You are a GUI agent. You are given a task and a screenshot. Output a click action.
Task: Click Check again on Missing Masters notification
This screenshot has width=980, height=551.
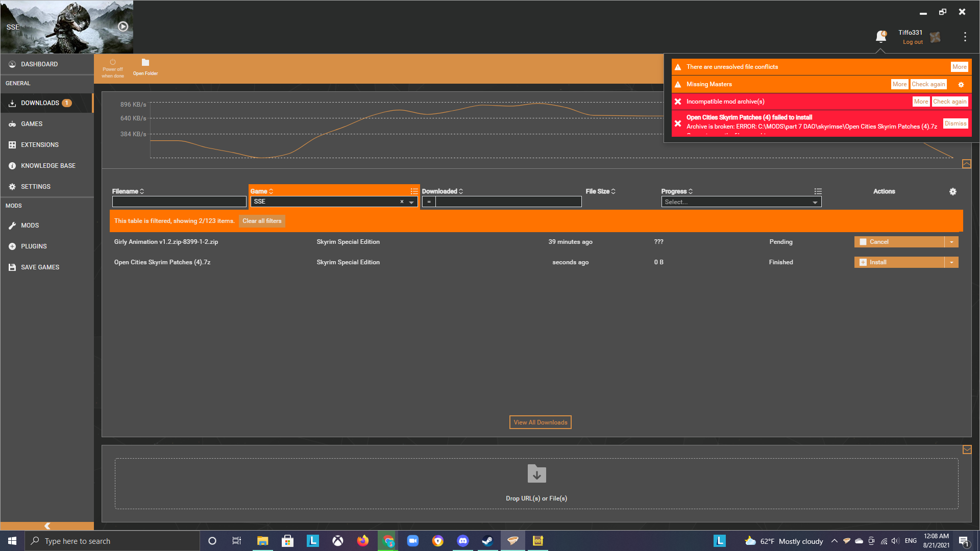[x=928, y=84]
